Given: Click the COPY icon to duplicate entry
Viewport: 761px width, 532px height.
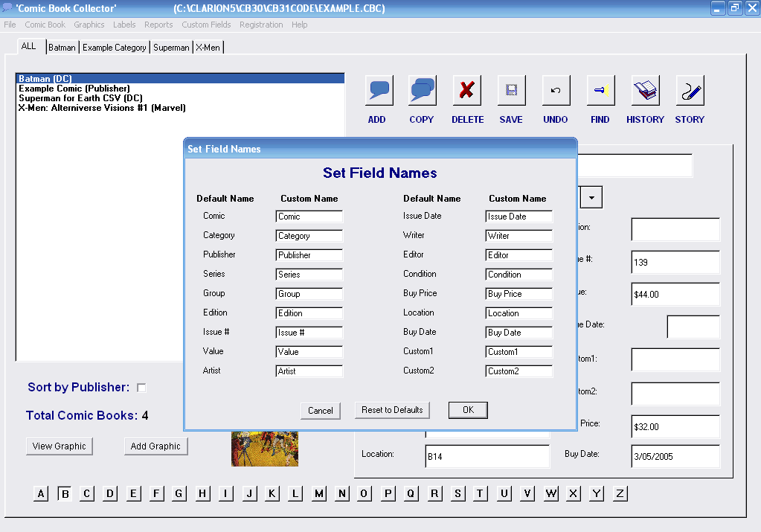Looking at the screenshot, I should pyautogui.click(x=422, y=89).
